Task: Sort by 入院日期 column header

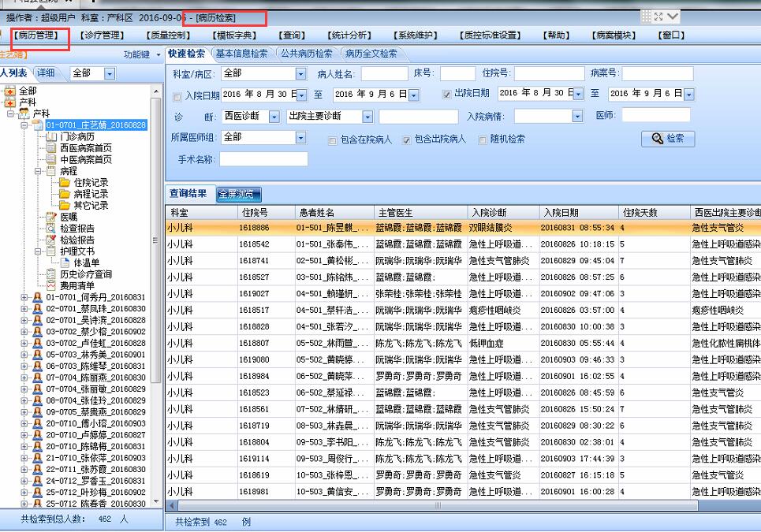Action: pos(578,213)
